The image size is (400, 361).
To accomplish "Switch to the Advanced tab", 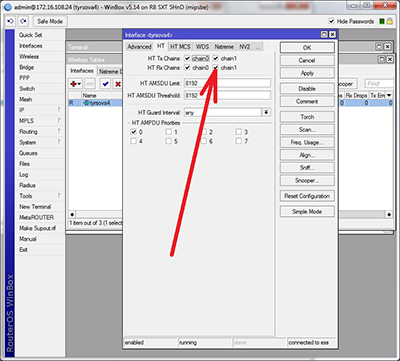I will pyautogui.click(x=139, y=47).
